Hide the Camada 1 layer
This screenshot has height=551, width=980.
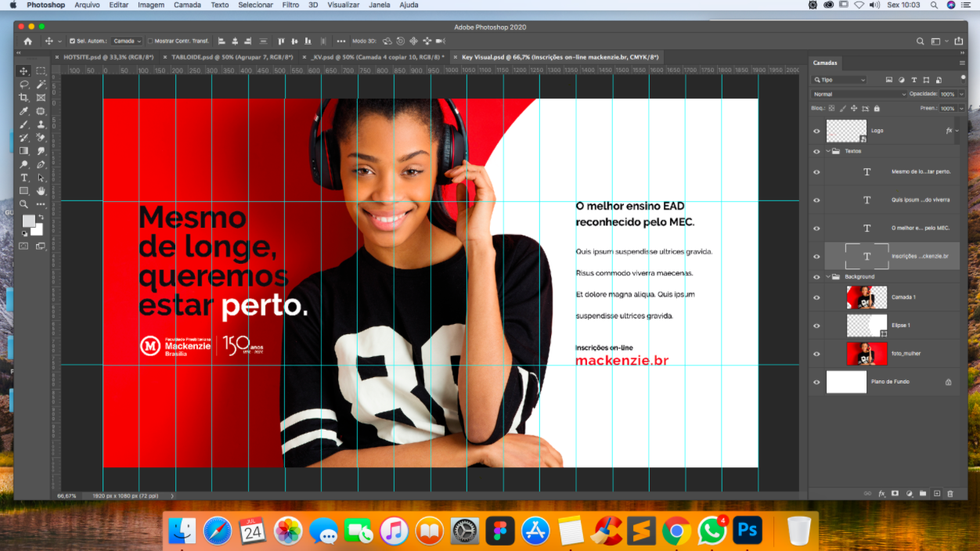816,297
